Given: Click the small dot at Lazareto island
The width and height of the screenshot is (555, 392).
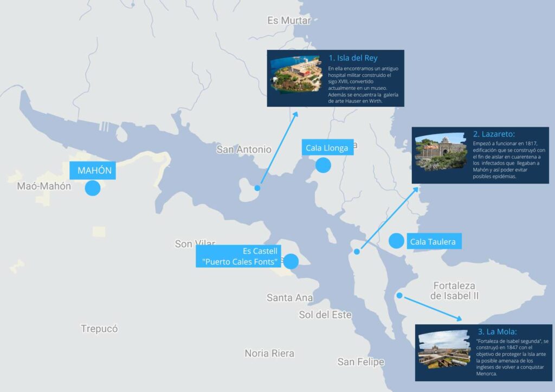Looking at the screenshot, I should 357,252.
